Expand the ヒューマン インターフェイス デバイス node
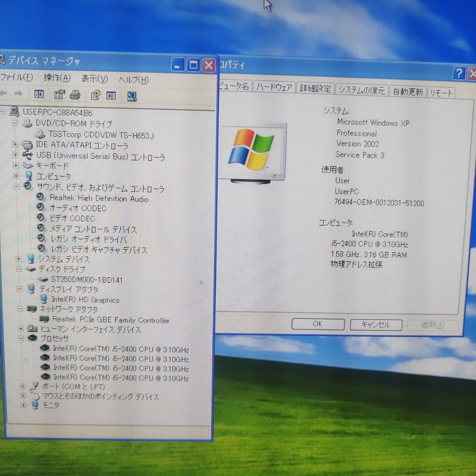The height and width of the screenshot is (476, 476). pos(21,328)
